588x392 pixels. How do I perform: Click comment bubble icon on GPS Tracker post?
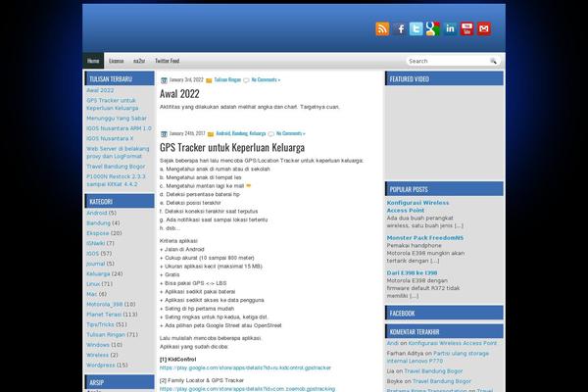pyautogui.click(x=270, y=134)
